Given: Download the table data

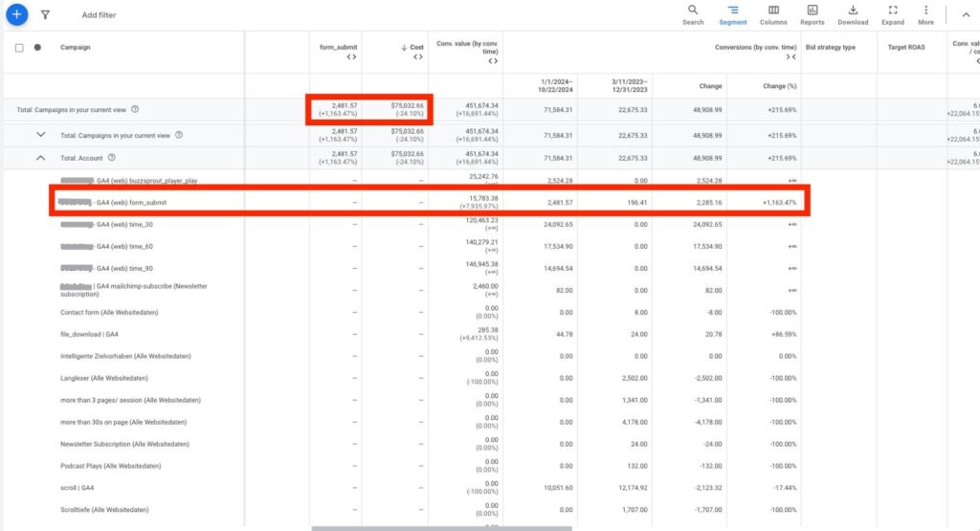Looking at the screenshot, I should coord(852,14).
